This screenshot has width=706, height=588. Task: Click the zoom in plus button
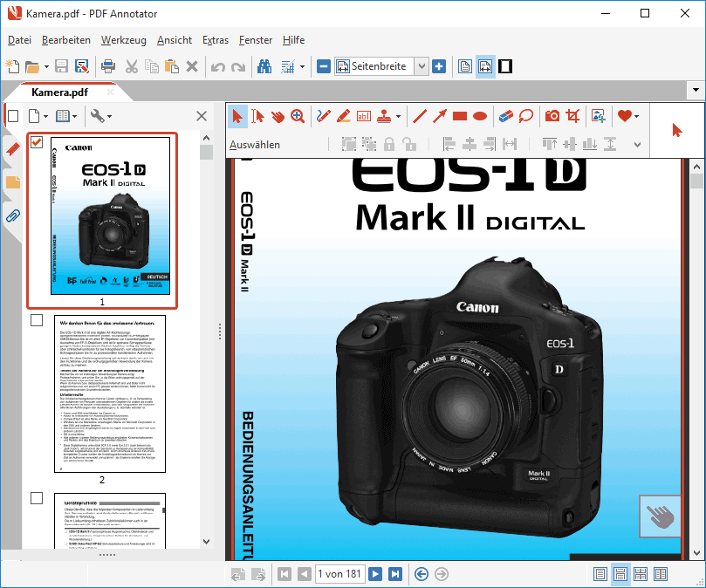tap(439, 66)
